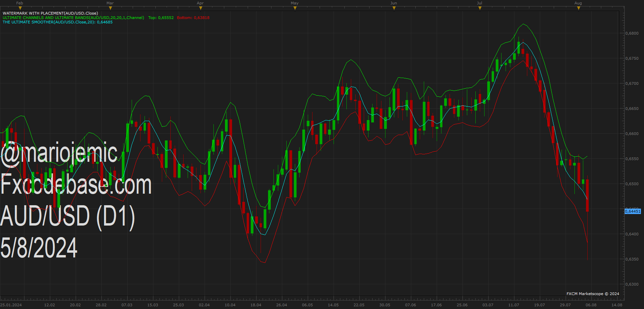
Task: Click the 29.07 date axis label
Action: (x=565, y=305)
